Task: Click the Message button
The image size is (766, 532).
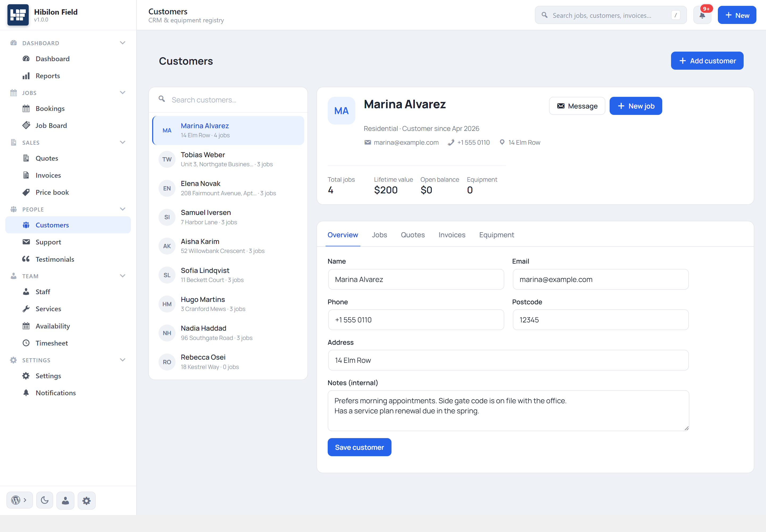Action: pyautogui.click(x=577, y=106)
